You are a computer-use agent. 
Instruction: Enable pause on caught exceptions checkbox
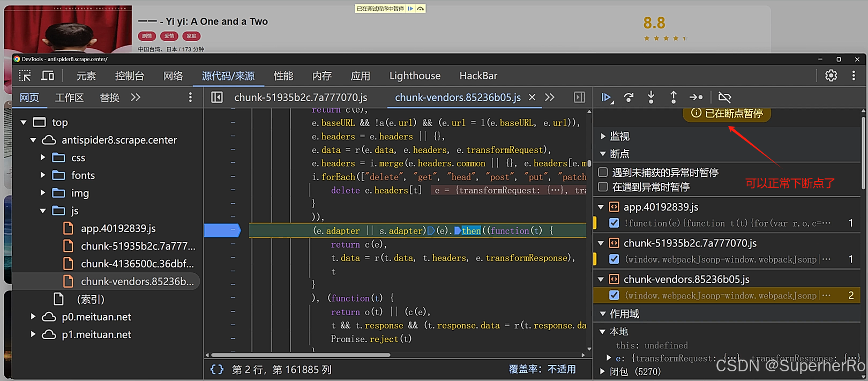click(x=603, y=186)
